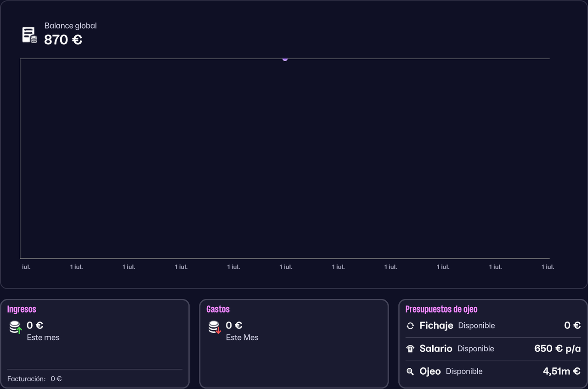This screenshot has height=389, width=588.
Task: Click the Balance global label
Action: 70,26
